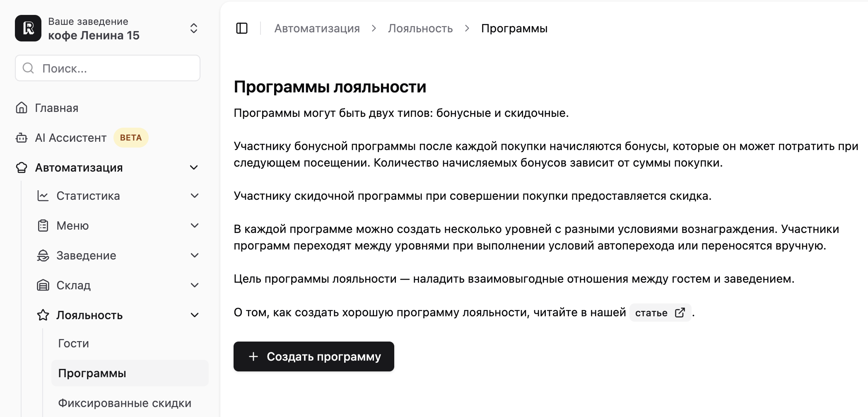
Task: Toggle the sidebar panel icon
Action: pos(242,28)
